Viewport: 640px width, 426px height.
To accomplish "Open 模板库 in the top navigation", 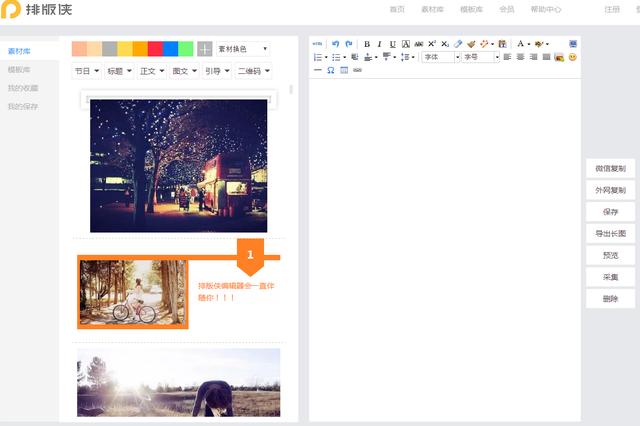I will click(471, 9).
